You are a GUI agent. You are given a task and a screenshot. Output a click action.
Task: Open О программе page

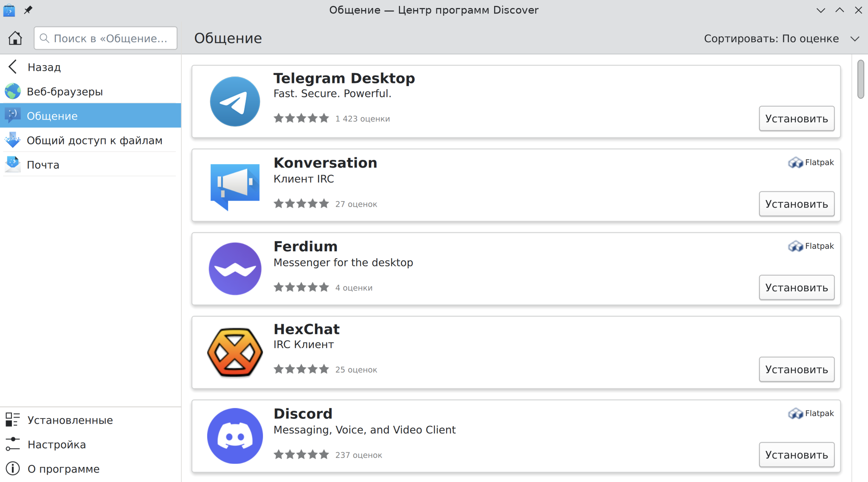pos(90,468)
